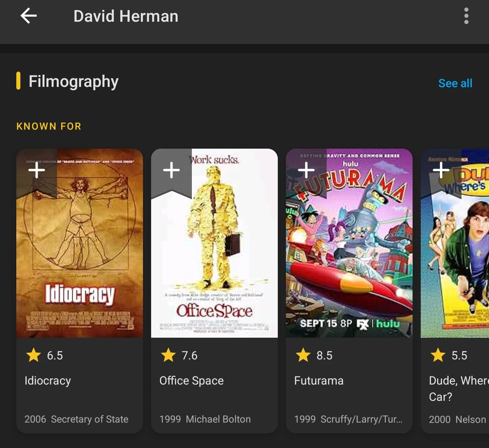Add Dude, Where's My Car to watchlist
The height and width of the screenshot is (448, 489).
[441, 170]
